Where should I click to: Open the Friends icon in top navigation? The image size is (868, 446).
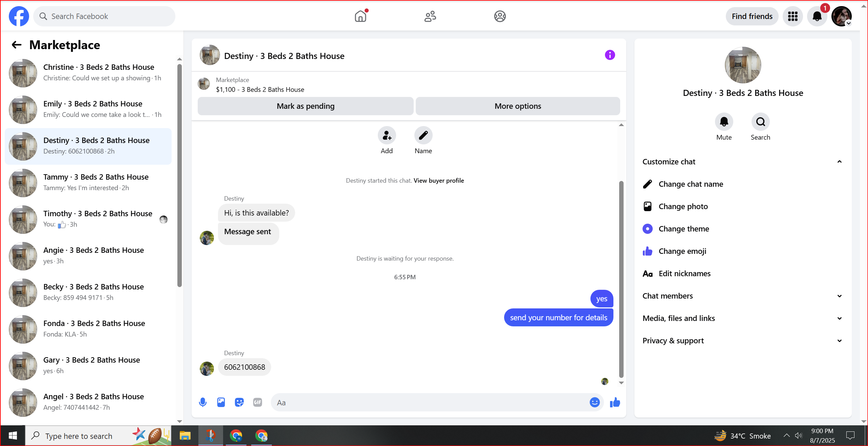430,16
